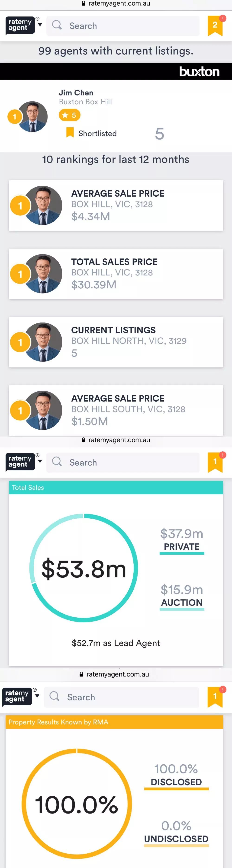Open Jim Chen's profile name link
The height and width of the screenshot is (868, 232).
point(76,93)
